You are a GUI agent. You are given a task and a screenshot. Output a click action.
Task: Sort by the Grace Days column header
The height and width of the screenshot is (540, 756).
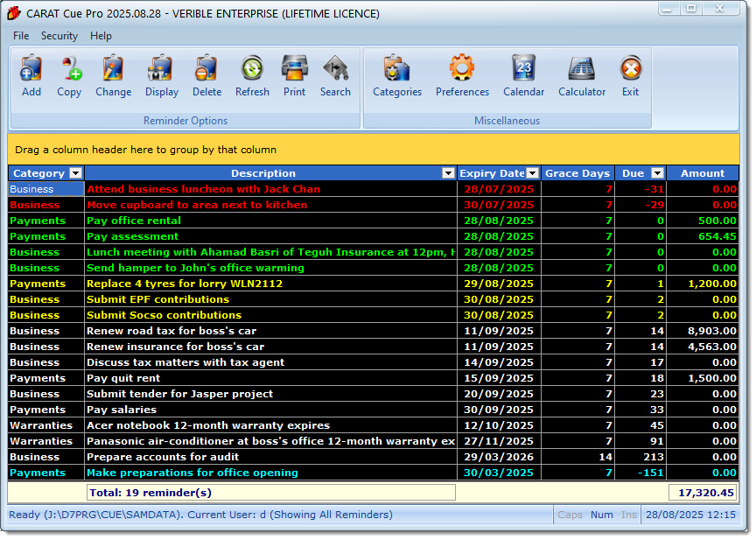tap(577, 173)
